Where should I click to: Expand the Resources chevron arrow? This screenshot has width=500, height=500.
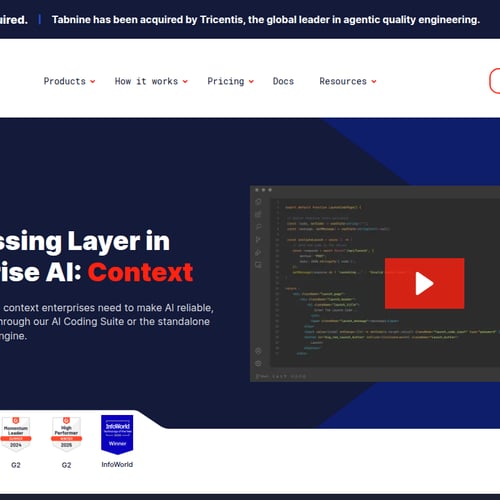point(374,82)
